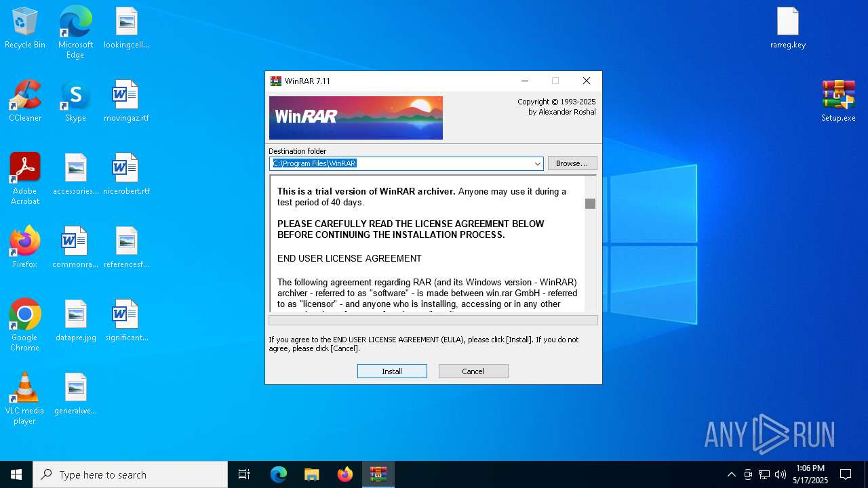Viewport: 868px width, 488px height.
Task: Click the 'END USER LICENSE AGREEMENT' heading
Action: (349, 258)
